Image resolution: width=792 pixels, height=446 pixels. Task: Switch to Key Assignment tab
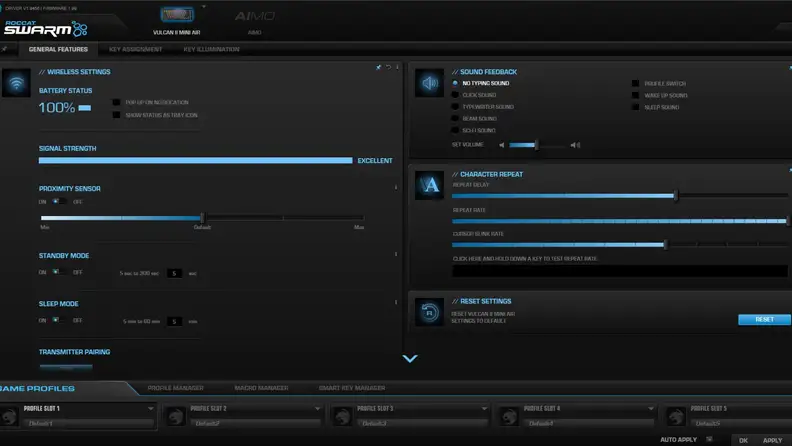pyautogui.click(x=135, y=49)
